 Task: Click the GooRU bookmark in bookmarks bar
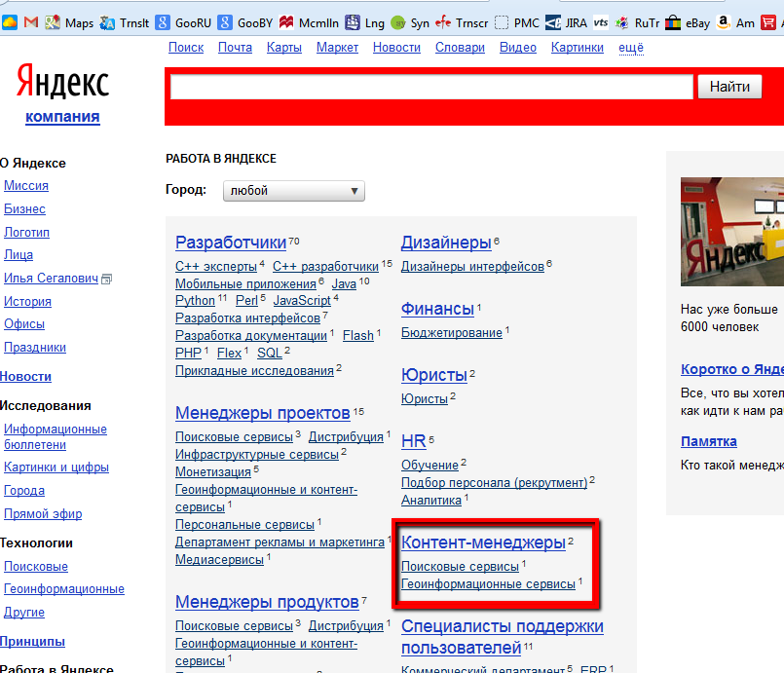[x=185, y=21]
